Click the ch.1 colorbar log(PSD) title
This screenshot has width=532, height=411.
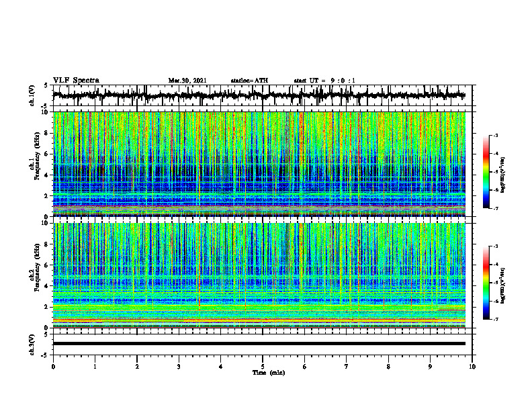[x=503, y=175]
